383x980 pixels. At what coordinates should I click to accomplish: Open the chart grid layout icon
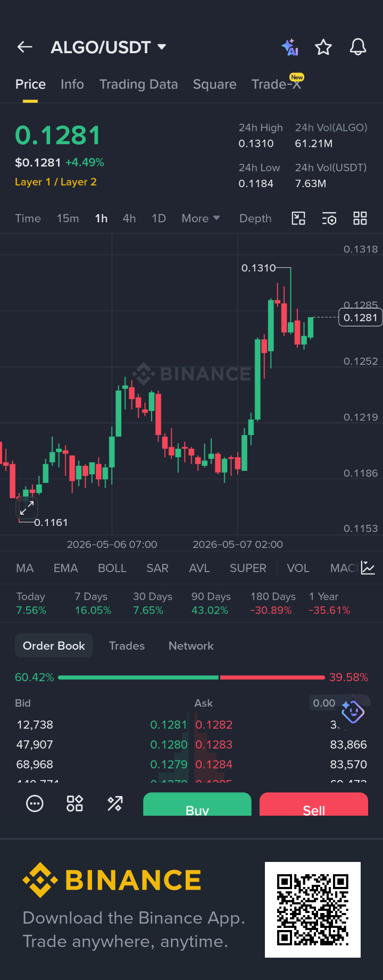pos(360,219)
